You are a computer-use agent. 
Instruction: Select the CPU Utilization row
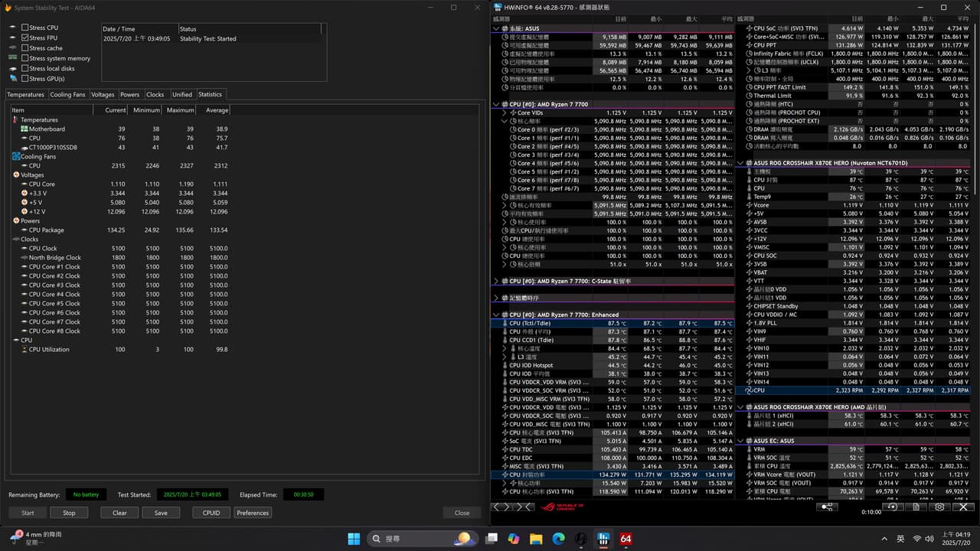pos(120,350)
